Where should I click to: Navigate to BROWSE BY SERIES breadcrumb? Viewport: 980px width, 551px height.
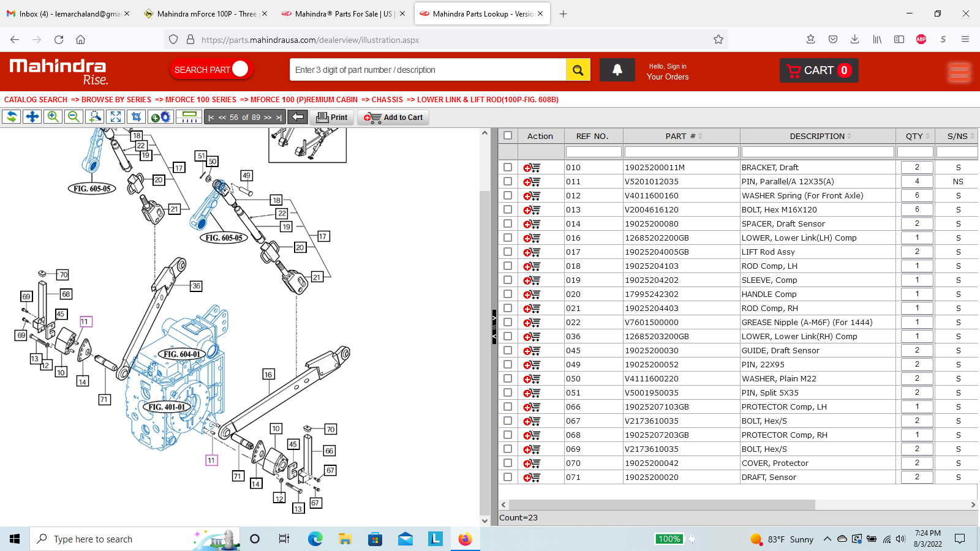[x=116, y=100]
